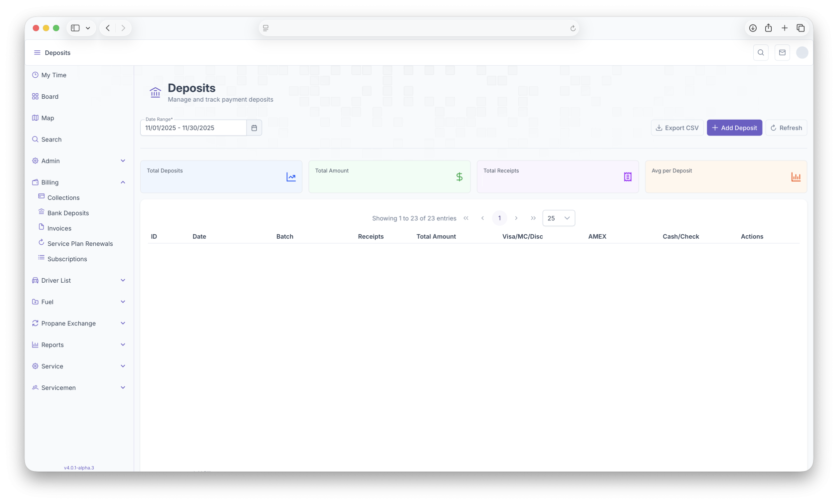Click the user avatar circle
The width and height of the screenshot is (838, 504).
[x=802, y=53]
